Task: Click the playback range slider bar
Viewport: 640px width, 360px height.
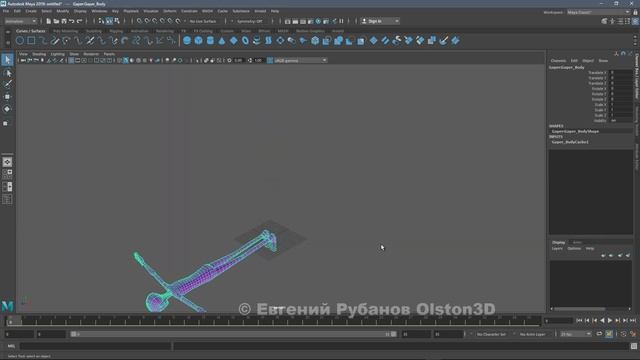Action: pos(233,334)
